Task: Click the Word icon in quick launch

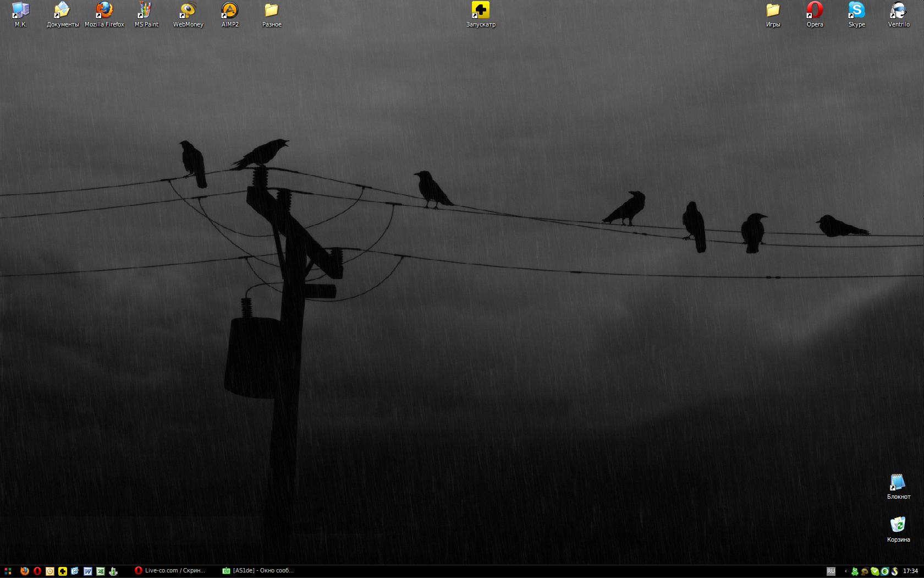Action: point(88,571)
